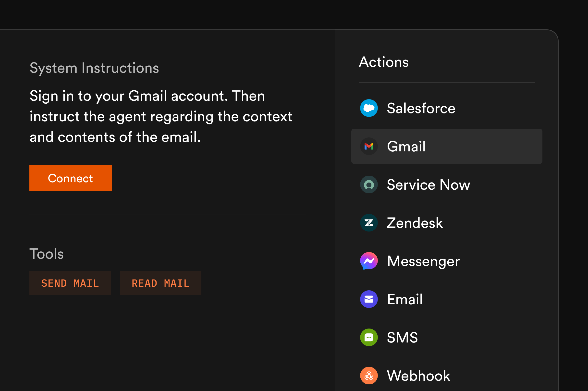This screenshot has height=391, width=588.
Task: Click the orange Webhook icon
Action: pyautogui.click(x=369, y=376)
